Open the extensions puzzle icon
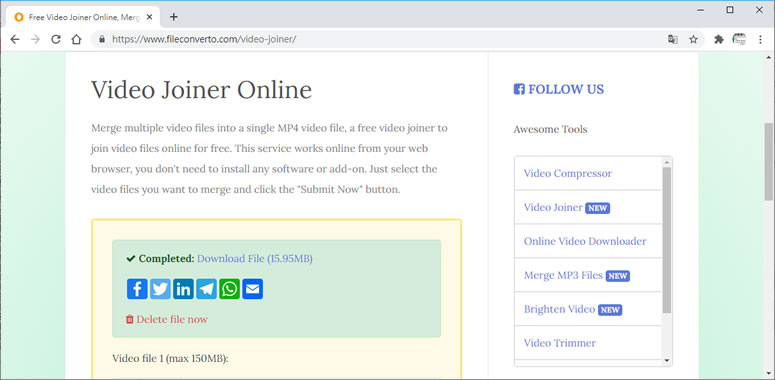This screenshot has height=380, width=775. coord(719,40)
